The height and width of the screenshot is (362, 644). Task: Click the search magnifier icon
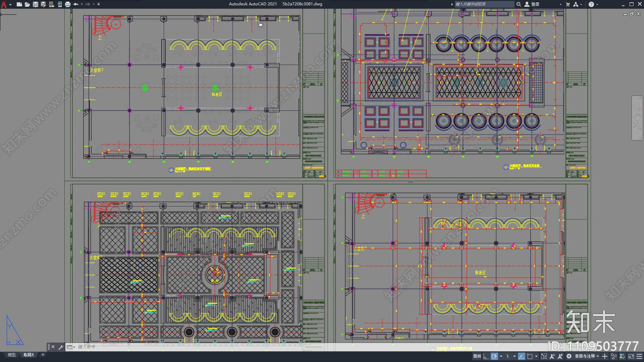(519, 4)
